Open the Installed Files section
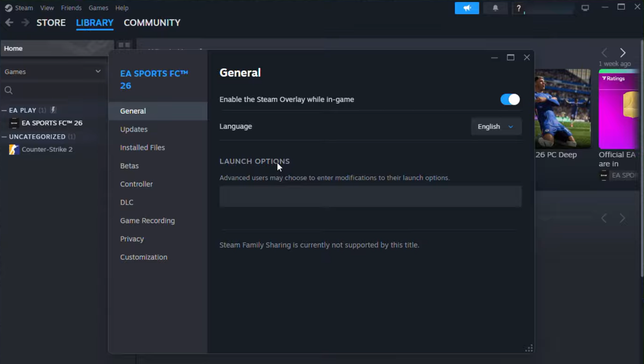Viewport: 644px width, 364px height. (x=158, y=147)
